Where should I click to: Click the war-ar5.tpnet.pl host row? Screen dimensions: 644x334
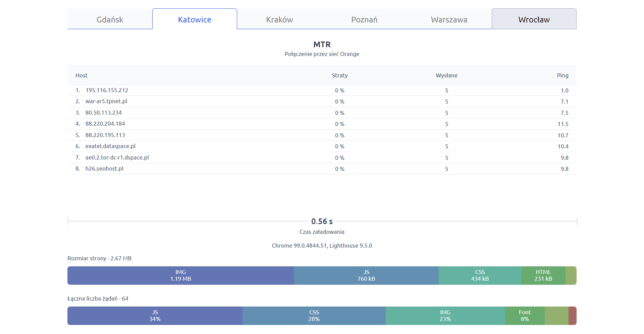(x=106, y=101)
